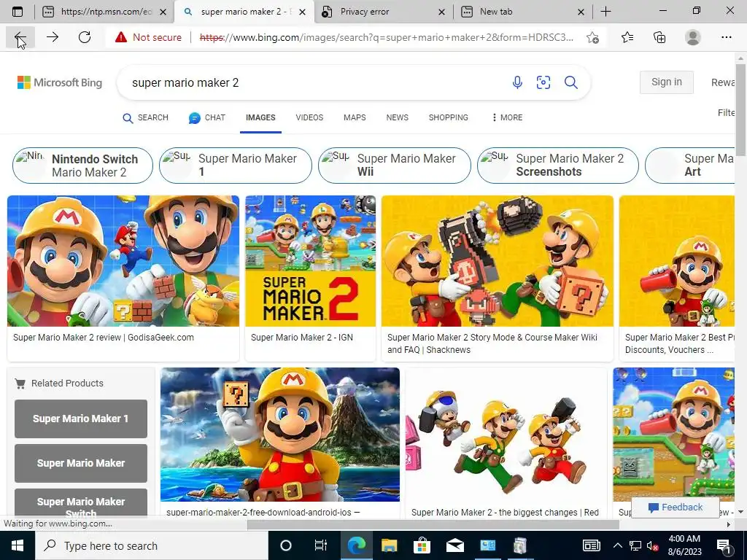Open Microsoft Store from taskbar

pos(422,545)
